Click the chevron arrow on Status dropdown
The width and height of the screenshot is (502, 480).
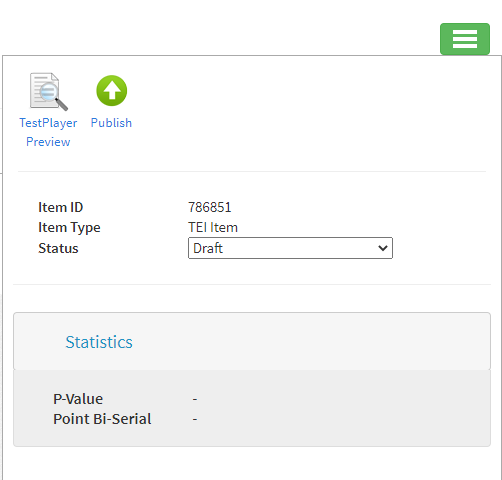point(383,248)
